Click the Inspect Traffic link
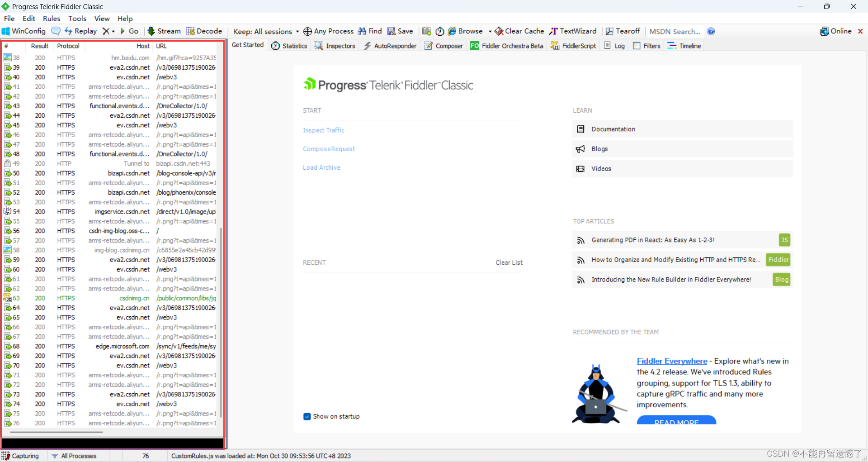The image size is (868, 462). coord(324,130)
